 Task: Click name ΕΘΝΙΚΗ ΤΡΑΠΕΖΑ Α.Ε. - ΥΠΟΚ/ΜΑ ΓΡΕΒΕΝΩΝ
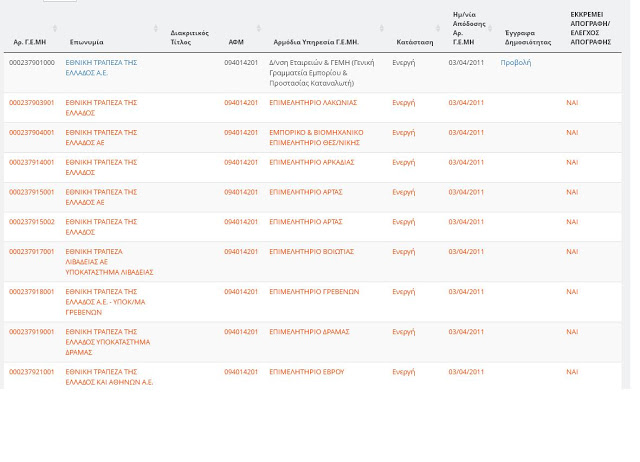pos(105,302)
